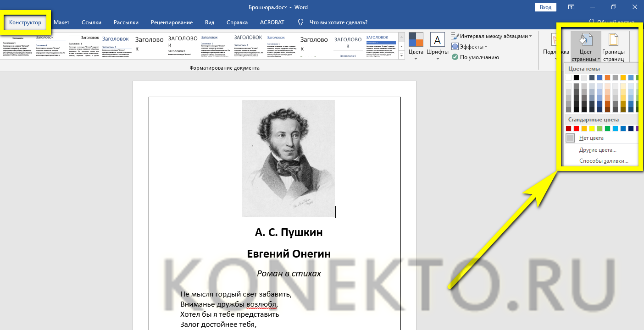The image size is (644, 330).
Task: Select black theme color swatch
Action: point(577,77)
